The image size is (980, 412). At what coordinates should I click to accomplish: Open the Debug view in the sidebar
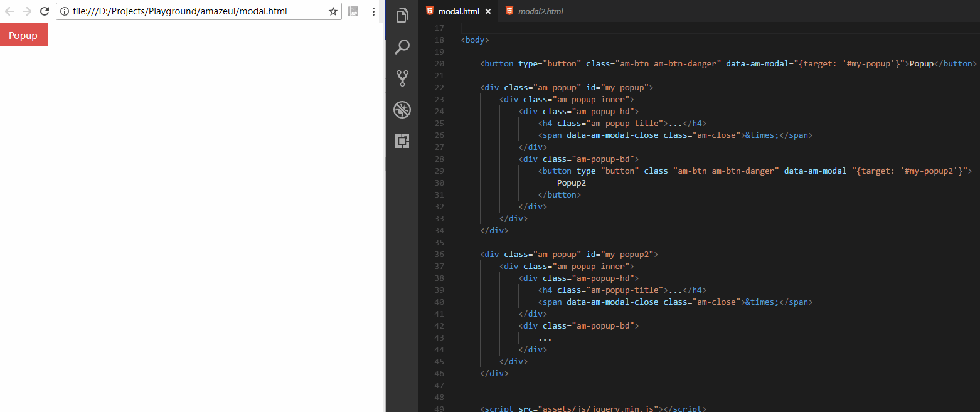[x=402, y=109]
